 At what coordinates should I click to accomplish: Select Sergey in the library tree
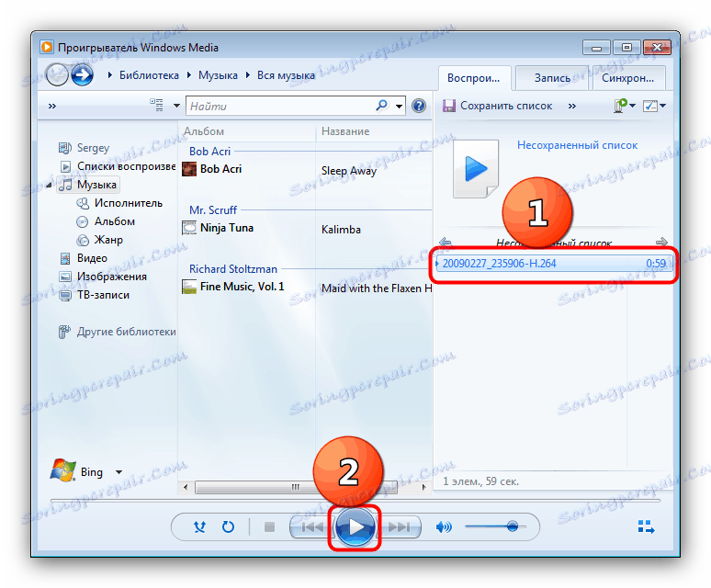93,148
